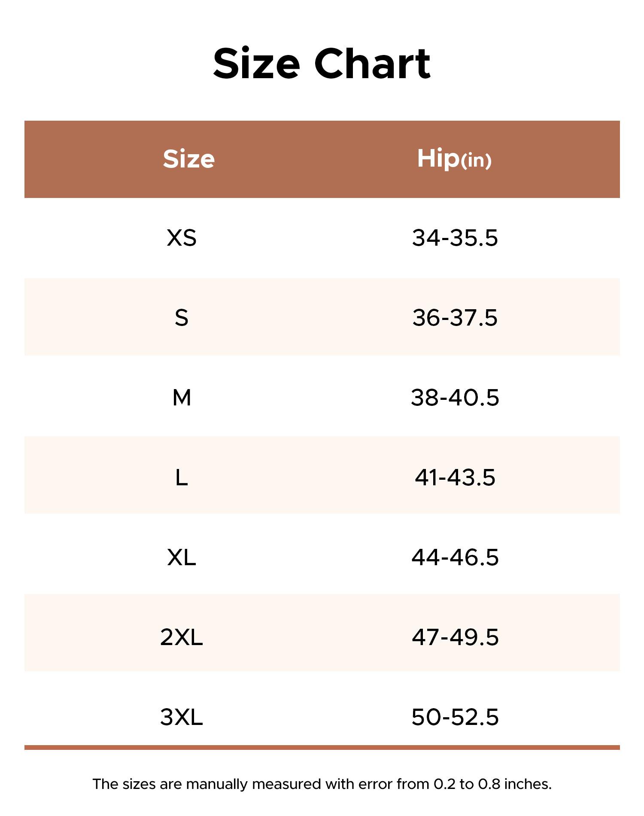This screenshot has width=644, height=816.
Task: Click the L size label
Action: [182, 478]
